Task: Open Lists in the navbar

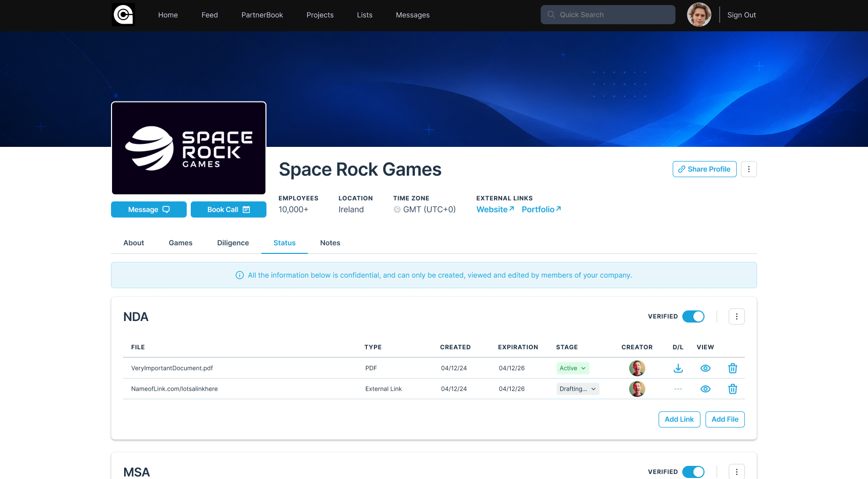Action: [365, 15]
